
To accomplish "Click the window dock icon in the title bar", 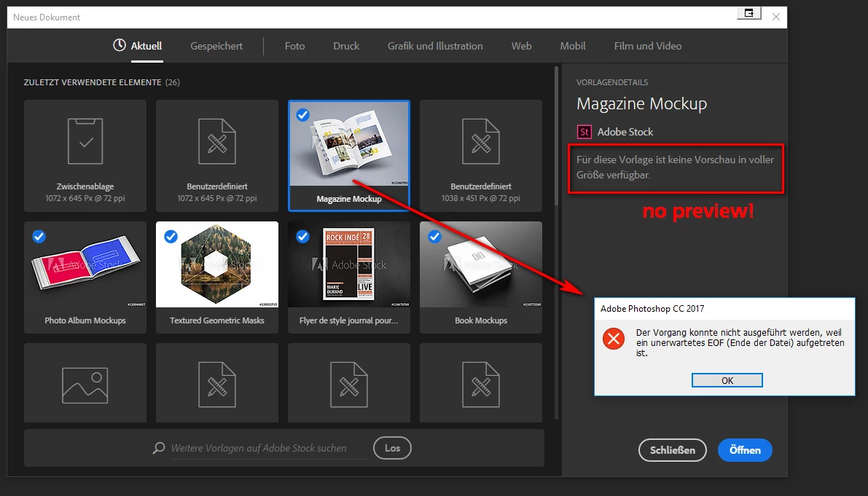I will pyautogui.click(x=749, y=13).
